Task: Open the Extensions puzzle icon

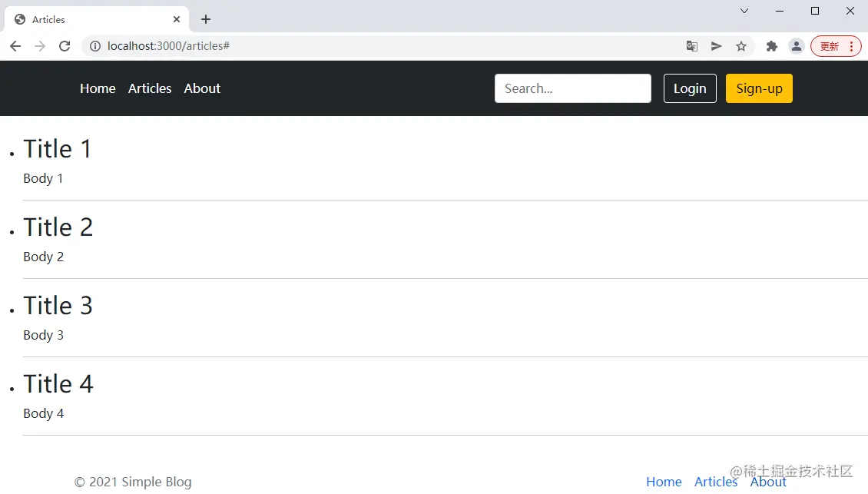Action: pyautogui.click(x=772, y=46)
